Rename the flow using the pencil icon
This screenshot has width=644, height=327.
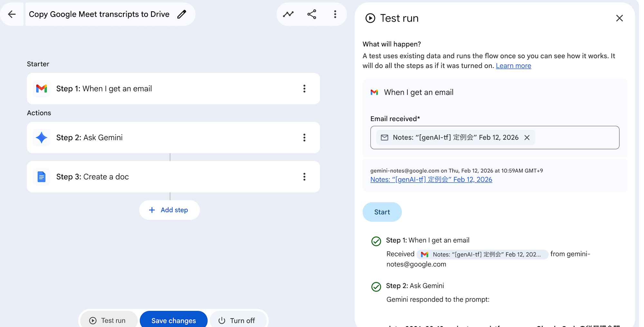[182, 14]
